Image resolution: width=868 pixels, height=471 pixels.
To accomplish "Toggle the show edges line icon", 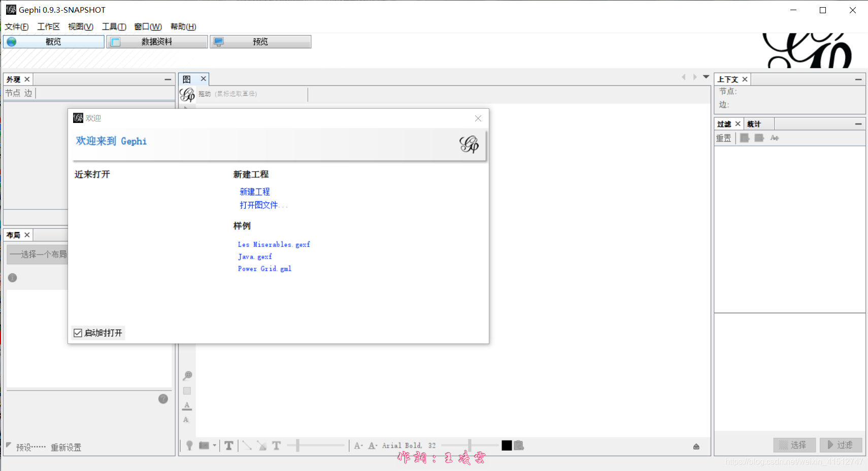I will [247, 446].
